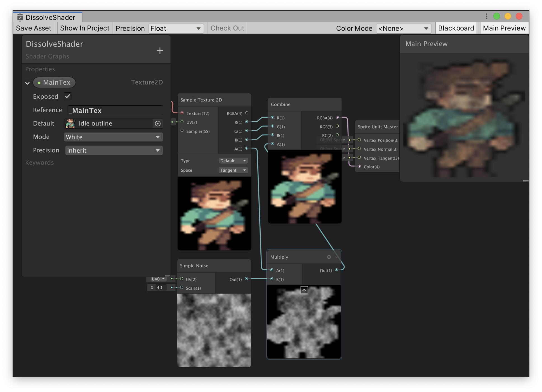The height and width of the screenshot is (392, 542).
Task: Uncheck the Exposed checkbox
Action: (x=68, y=96)
